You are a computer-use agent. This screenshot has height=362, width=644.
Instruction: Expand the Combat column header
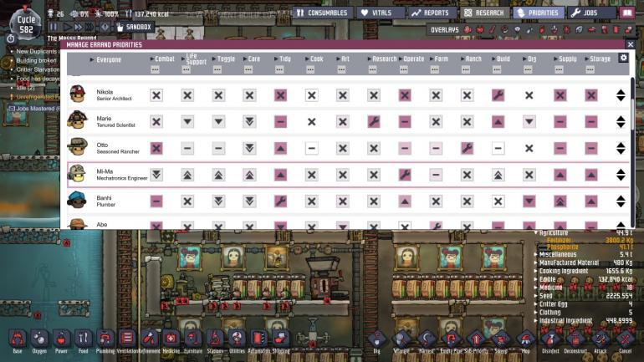pos(162,59)
